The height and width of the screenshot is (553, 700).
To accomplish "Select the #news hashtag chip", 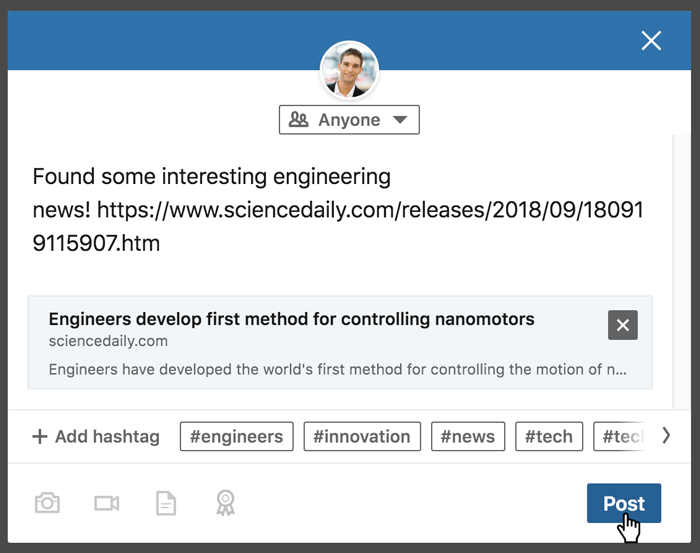I will 467,436.
